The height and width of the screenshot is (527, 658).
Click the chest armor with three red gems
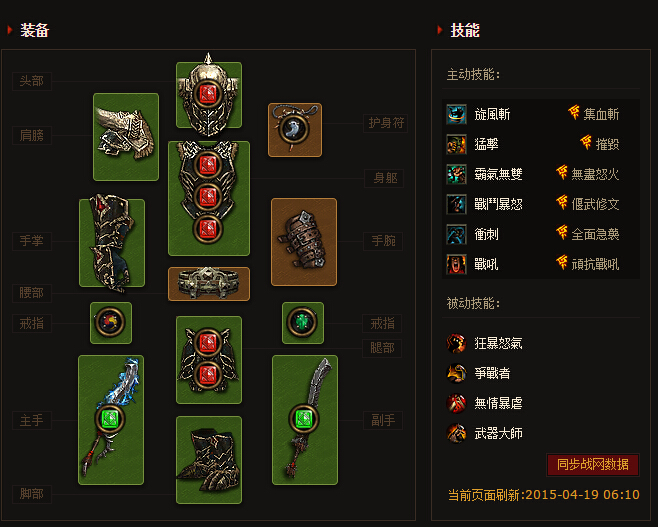click(x=209, y=198)
